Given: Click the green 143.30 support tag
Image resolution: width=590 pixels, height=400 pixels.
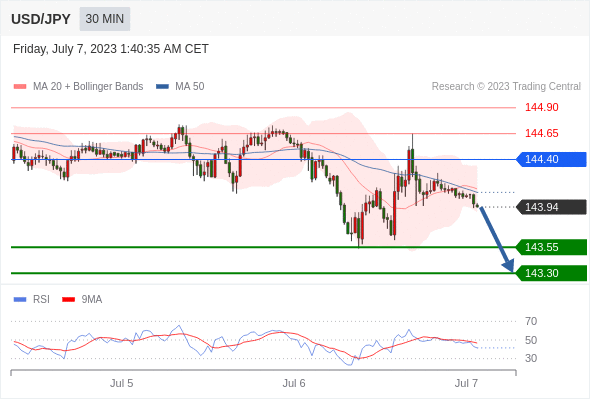Looking at the screenshot, I should point(551,273).
